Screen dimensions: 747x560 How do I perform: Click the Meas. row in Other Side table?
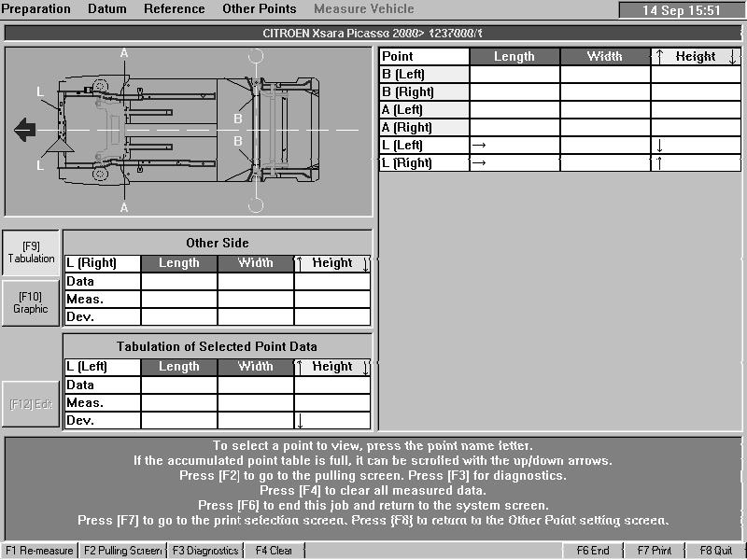click(x=218, y=299)
